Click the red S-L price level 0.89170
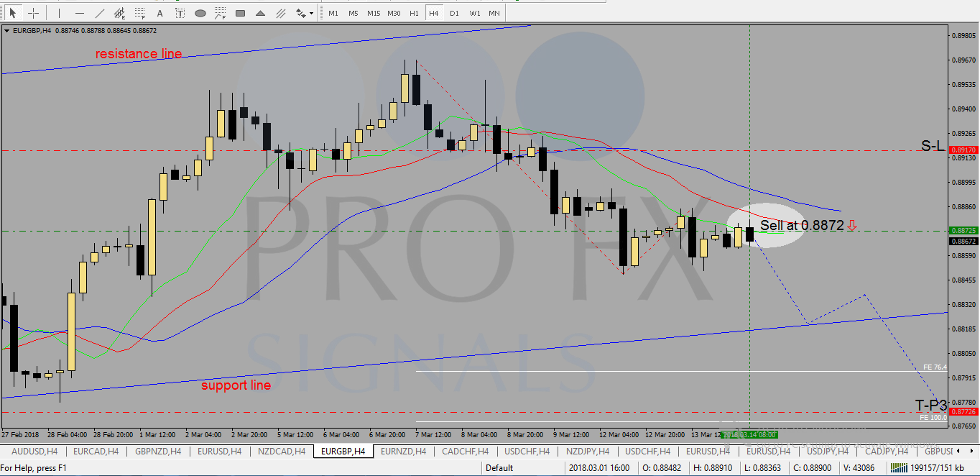This screenshot has width=980, height=476. [x=963, y=150]
